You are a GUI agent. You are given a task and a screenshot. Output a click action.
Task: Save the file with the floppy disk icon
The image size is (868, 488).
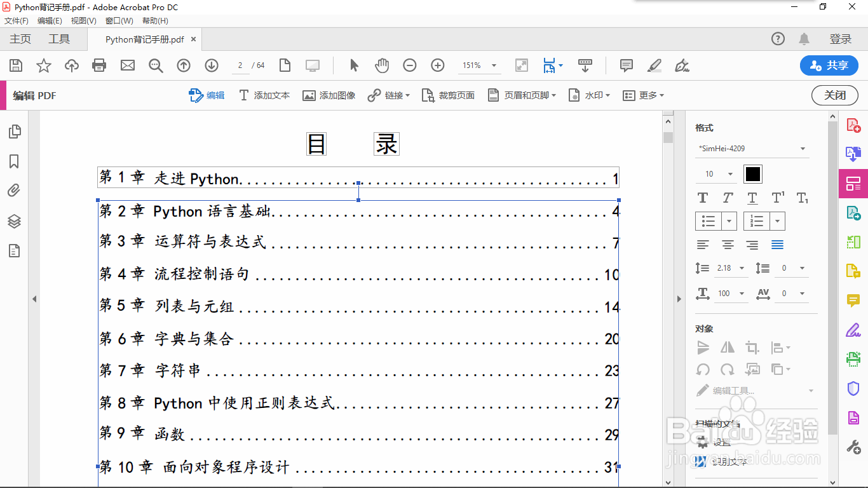[x=16, y=65]
